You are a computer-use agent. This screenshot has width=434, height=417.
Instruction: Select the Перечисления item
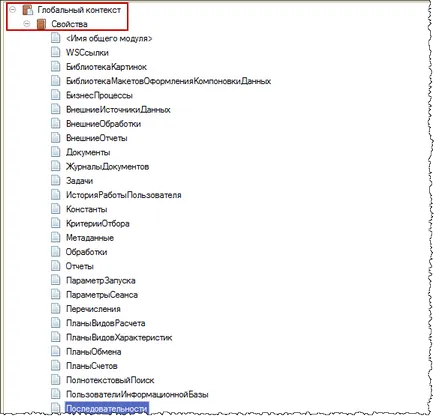[93, 309]
